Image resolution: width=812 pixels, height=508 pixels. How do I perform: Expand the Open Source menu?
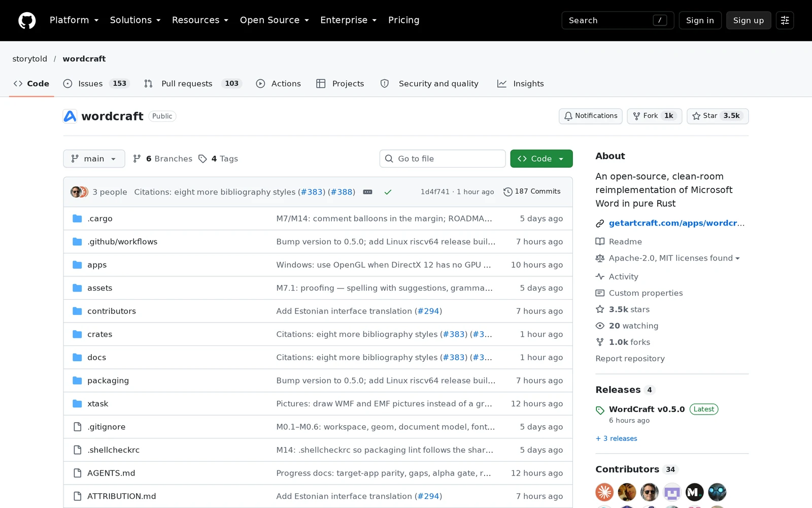(x=274, y=20)
